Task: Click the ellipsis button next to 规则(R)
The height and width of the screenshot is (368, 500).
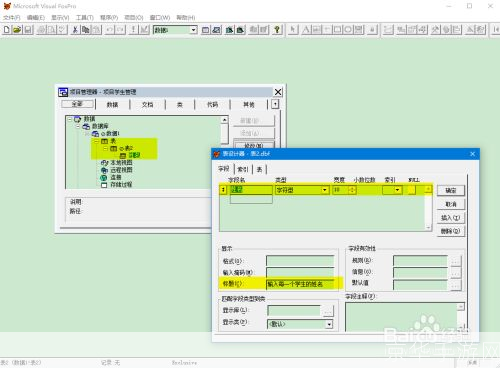Action: pos(456,261)
